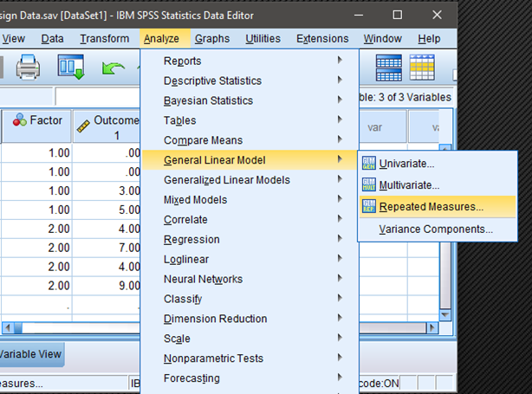Click the Outcome 1 column header
The height and width of the screenshot is (394, 532).
pos(107,126)
